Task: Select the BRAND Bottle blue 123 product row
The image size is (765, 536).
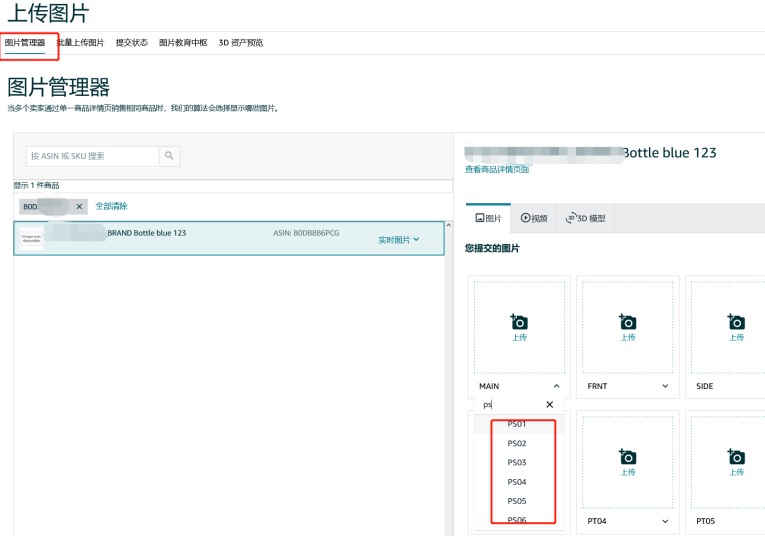Action: point(229,238)
